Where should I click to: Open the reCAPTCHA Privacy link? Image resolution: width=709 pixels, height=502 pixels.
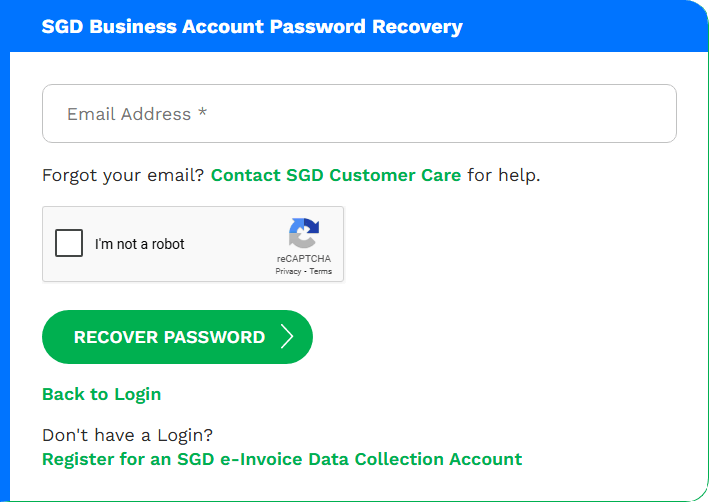[x=288, y=271]
